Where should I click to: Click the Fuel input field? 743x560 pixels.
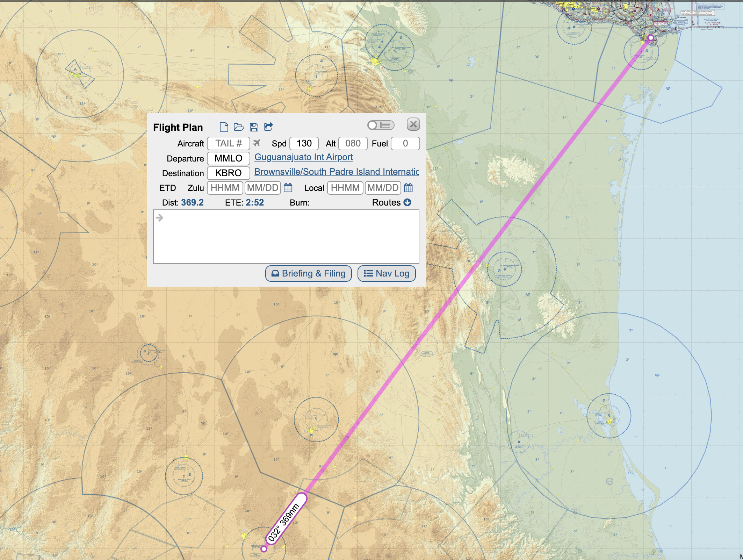[405, 143]
